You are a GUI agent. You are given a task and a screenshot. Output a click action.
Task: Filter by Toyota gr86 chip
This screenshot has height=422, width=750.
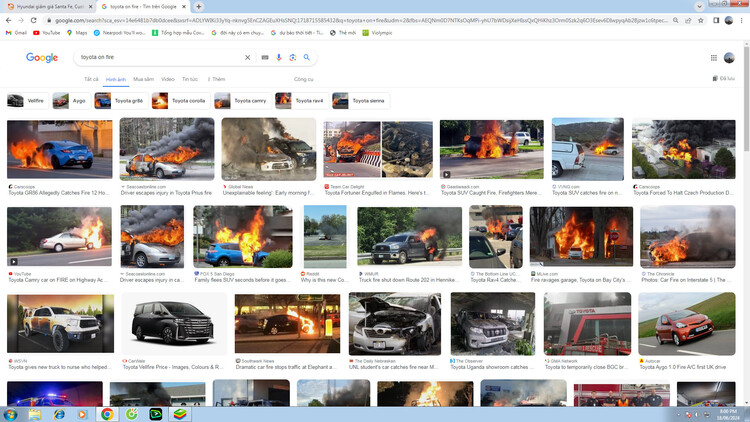coord(121,101)
